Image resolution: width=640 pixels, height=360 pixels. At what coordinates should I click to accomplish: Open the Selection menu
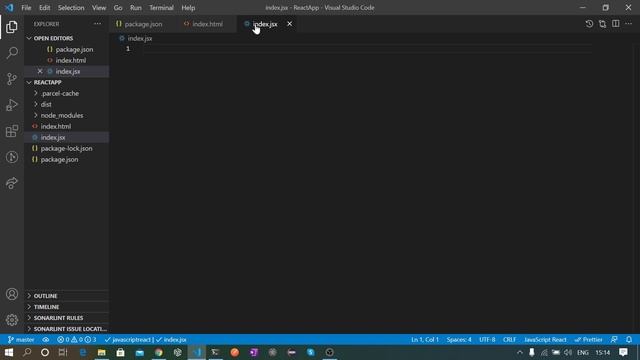coord(71,8)
